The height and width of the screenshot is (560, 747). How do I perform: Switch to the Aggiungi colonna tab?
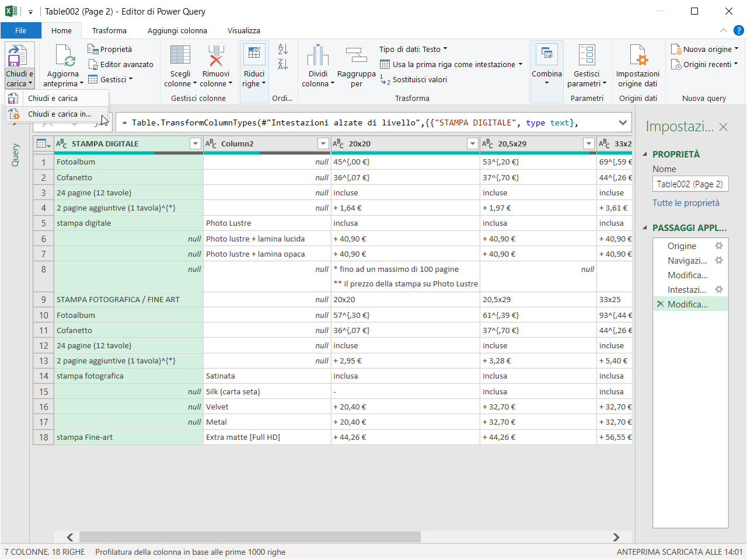[177, 30]
